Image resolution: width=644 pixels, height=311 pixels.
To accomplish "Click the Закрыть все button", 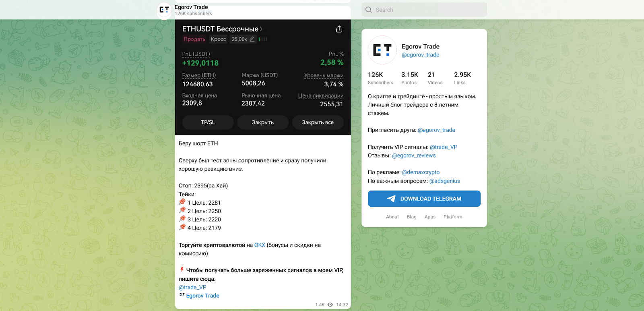I will click(318, 122).
